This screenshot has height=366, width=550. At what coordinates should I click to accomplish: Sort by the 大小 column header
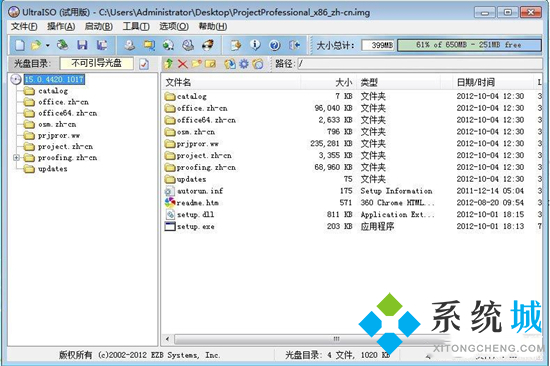pyautogui.click(x=329, y=82)
